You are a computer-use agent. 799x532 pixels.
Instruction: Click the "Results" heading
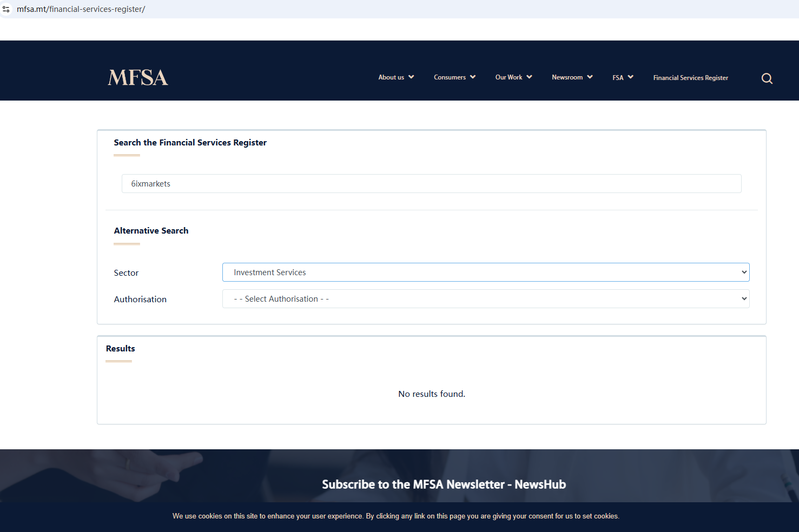[120, 349]
